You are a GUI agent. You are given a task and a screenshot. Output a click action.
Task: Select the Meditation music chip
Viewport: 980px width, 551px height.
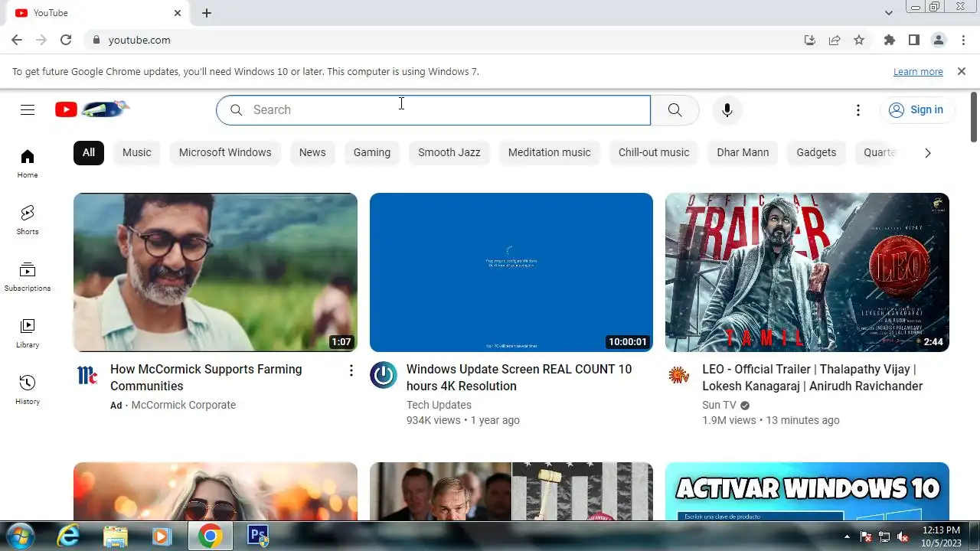point(550,152)
